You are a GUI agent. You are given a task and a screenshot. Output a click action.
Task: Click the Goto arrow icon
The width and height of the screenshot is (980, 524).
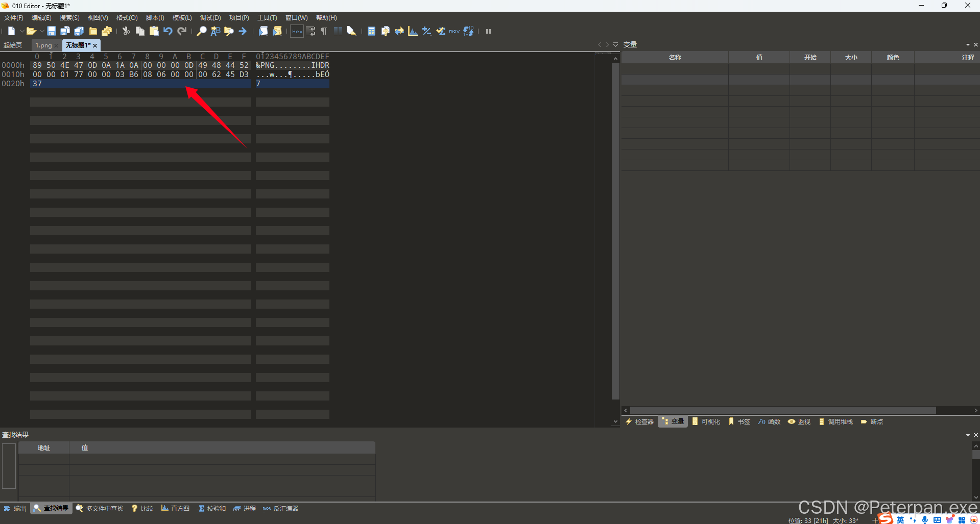[243, 31]
